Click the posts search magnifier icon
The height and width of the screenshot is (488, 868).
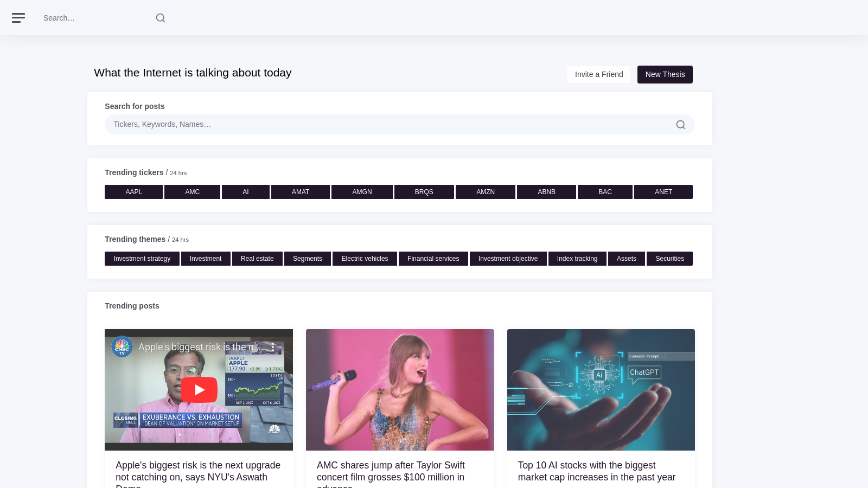(x=680, y=125)
